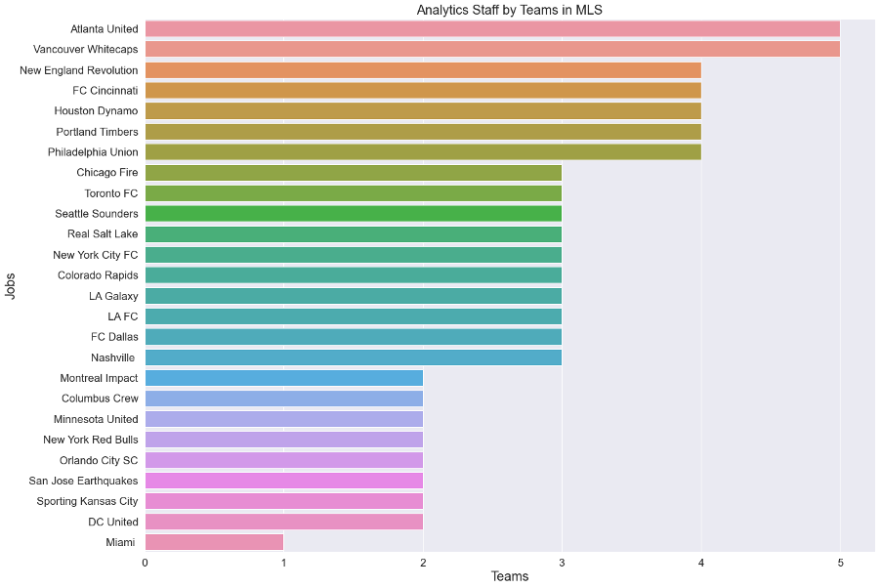
Task: Click the Real Salt Lake label
Action: pyautogui.click(x=103, y=233)
